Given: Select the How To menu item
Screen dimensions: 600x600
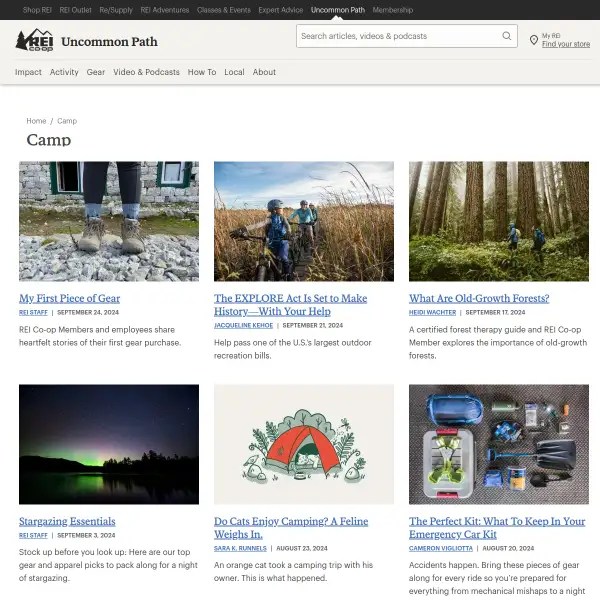Looking at the screenshot, I should click(x=202, y=72).
